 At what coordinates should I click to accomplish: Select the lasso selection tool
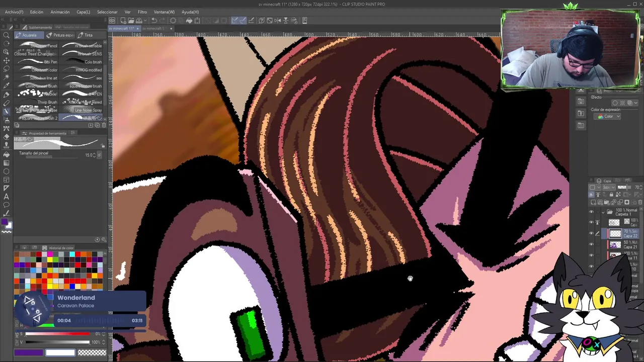point(7,68)
